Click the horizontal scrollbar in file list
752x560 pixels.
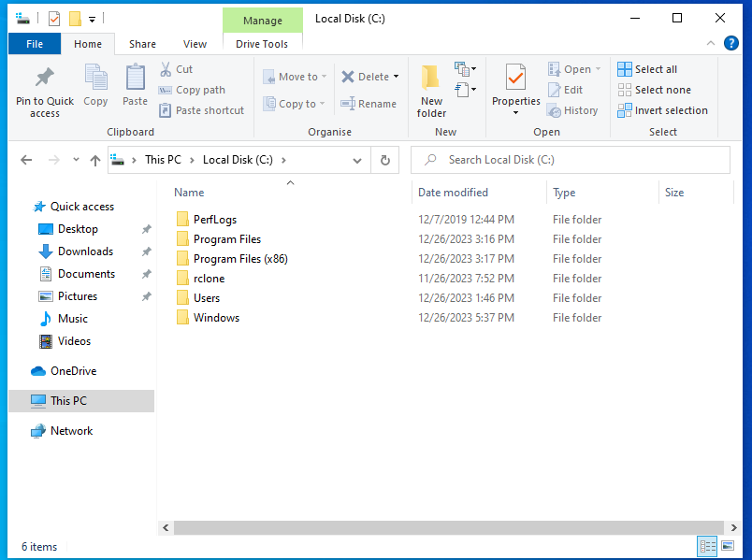[440, 527]
